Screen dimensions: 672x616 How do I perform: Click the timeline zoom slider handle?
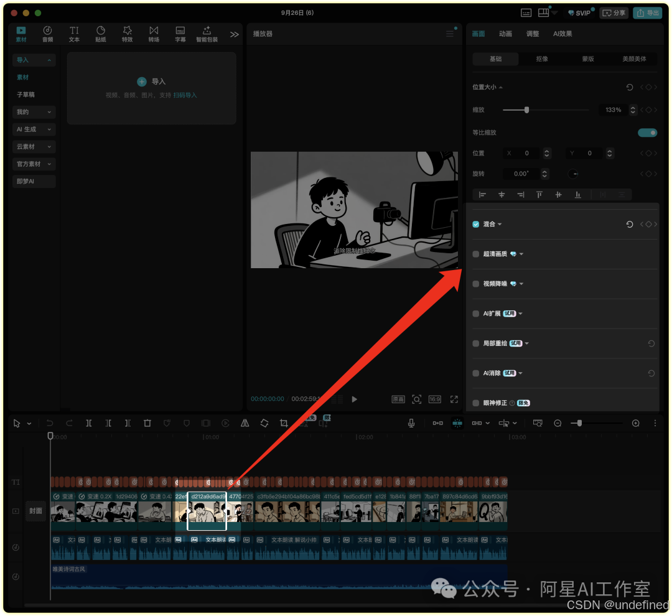point(579,423)
